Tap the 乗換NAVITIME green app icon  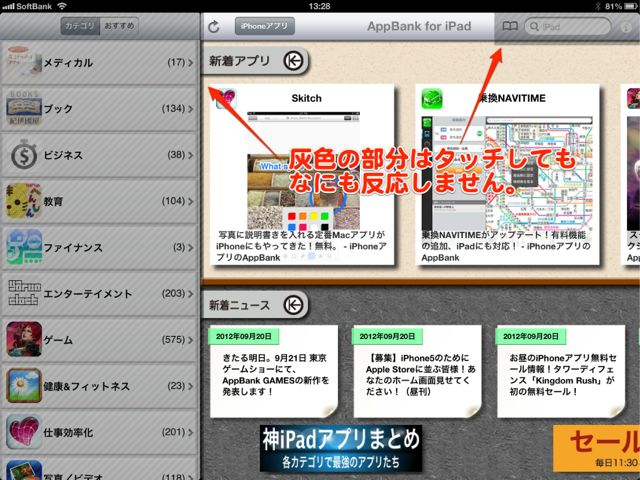point(431,98)
